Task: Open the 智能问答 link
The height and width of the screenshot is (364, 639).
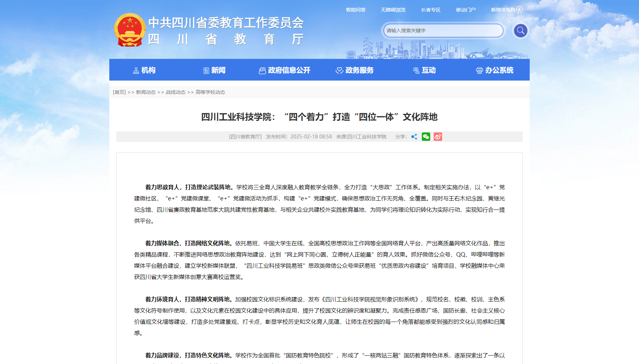Action: coord(356,10)
